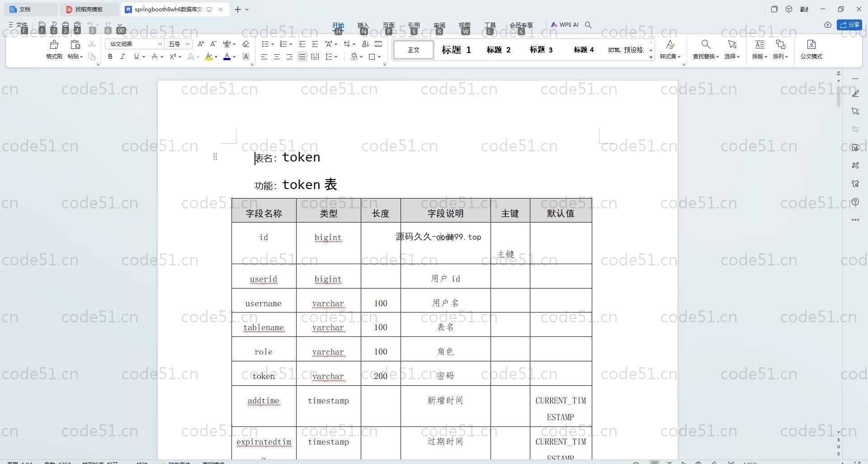Click the Cut scissors icon
Viewport: 868px width, 464px height.
92,44
